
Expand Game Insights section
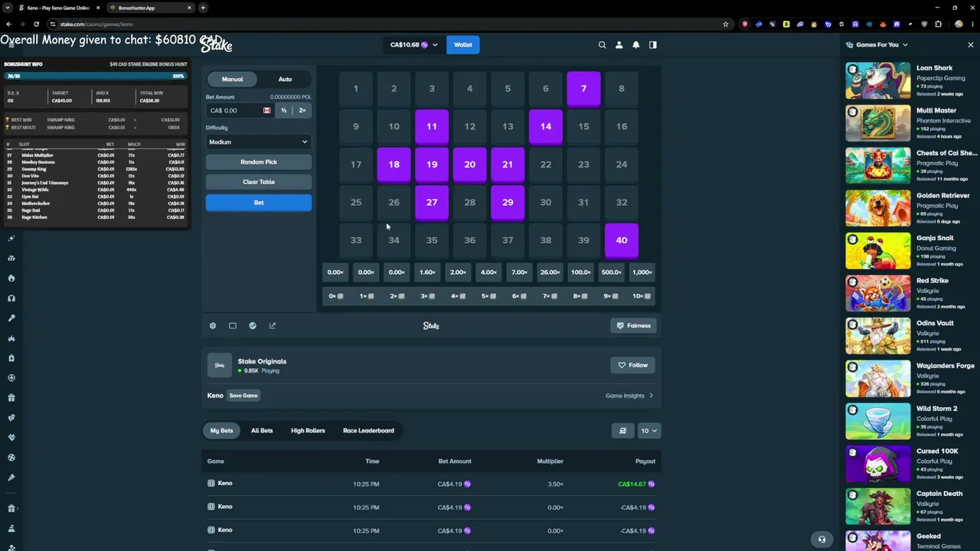click(x=629, y=396)
